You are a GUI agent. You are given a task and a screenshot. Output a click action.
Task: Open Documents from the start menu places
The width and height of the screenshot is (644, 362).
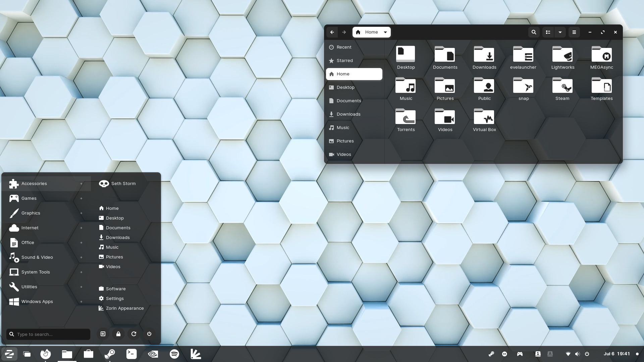pos(114,228)
